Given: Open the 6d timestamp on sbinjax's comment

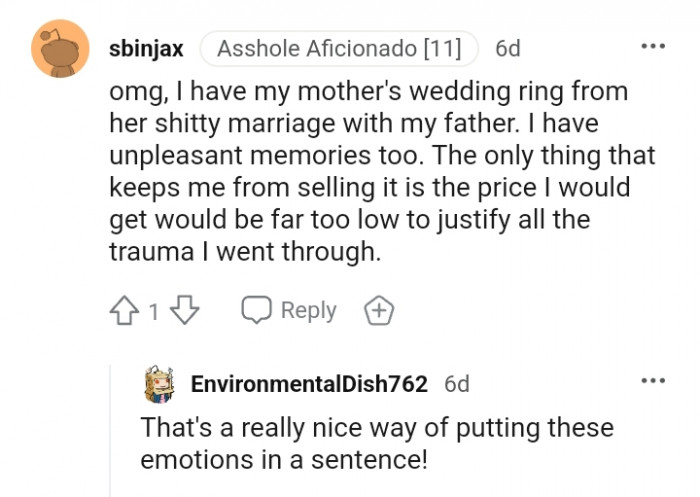Looking at the screenshot, I should coord(508,49).
